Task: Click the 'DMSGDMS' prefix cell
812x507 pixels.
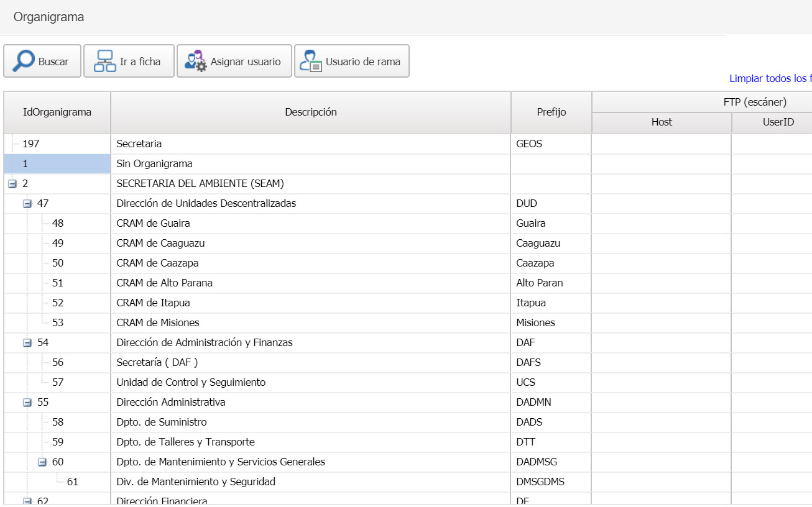Action: (551, 482)
